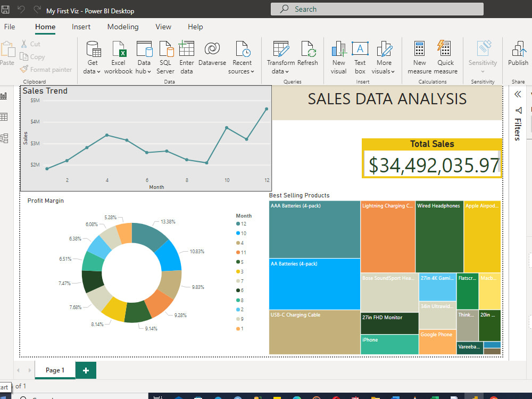Refresh the data queries
The width and height of the screenshot is (532, 399).
(x=307, y=54)
